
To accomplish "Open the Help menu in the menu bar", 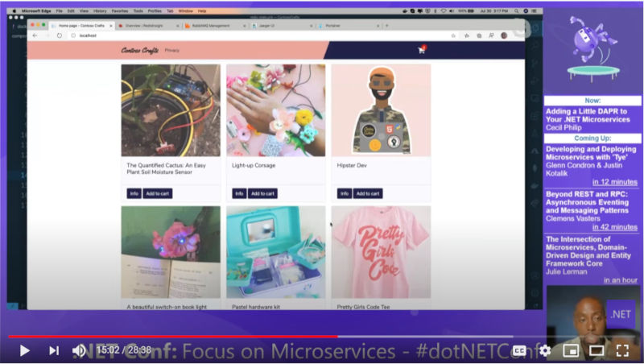I will point(202,11).
